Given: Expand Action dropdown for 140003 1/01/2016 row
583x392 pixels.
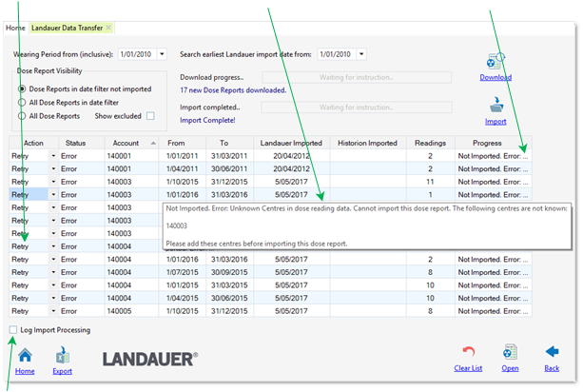Looking at the screenshot, I should click(53, 194).
